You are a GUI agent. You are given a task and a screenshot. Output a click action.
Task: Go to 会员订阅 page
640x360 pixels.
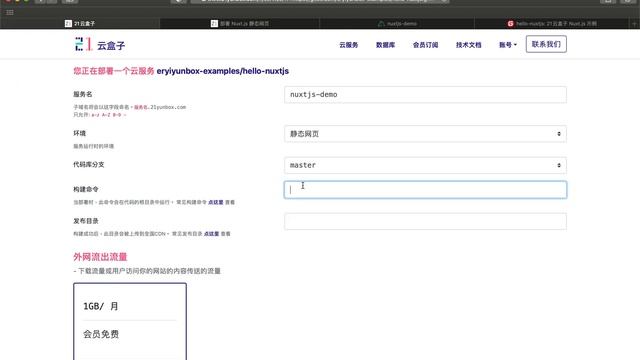pos(425,45)
